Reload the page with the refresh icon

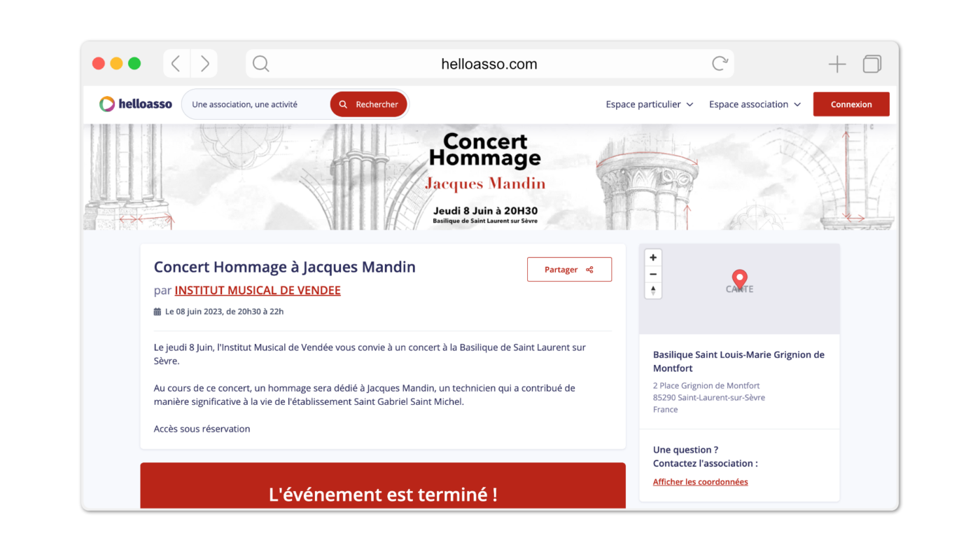720,64
